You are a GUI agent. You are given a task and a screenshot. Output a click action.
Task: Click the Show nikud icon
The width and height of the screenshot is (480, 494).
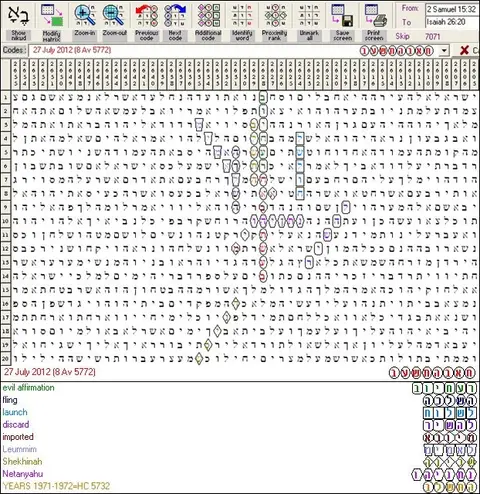[18, 16]
